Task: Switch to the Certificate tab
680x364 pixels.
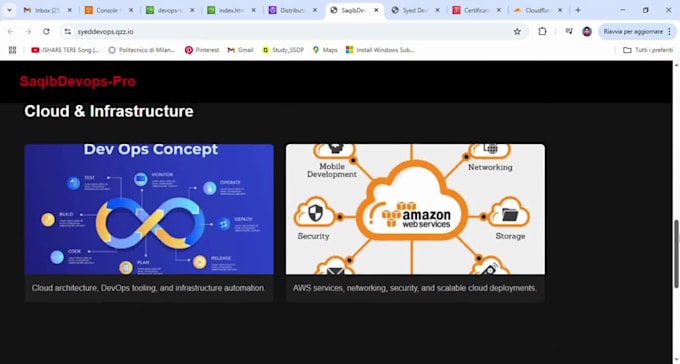Action: pos(477,10)
